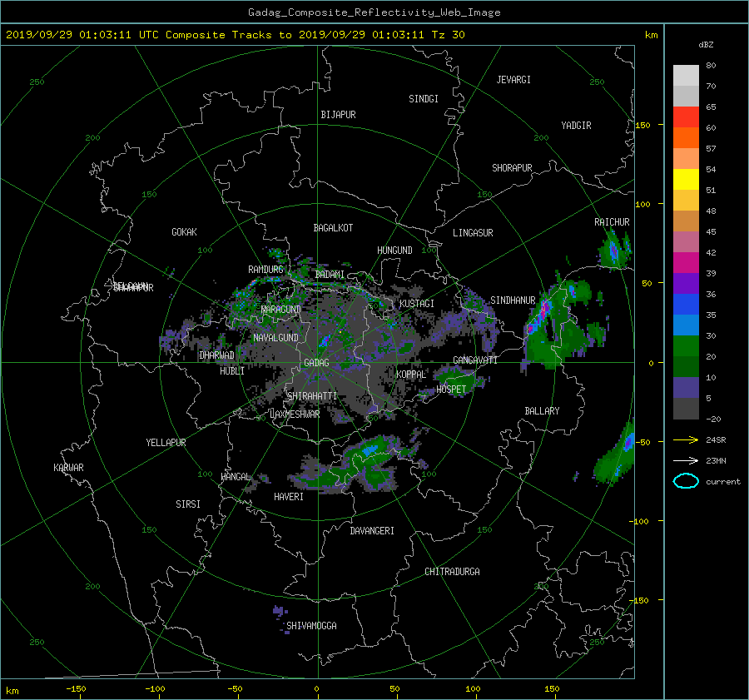Click the UTC Composite Tracks timestamp header
Screen dimensions: 749x700
click(235, 34)
